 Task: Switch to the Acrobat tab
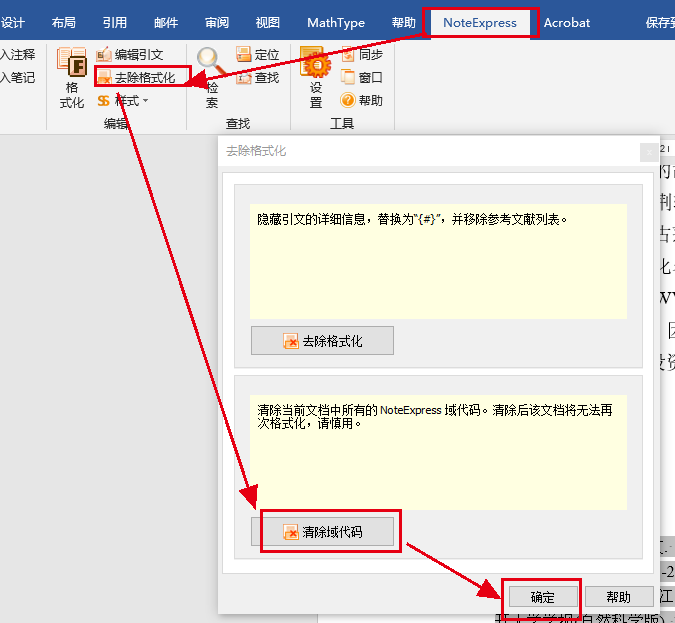point(567,23)
